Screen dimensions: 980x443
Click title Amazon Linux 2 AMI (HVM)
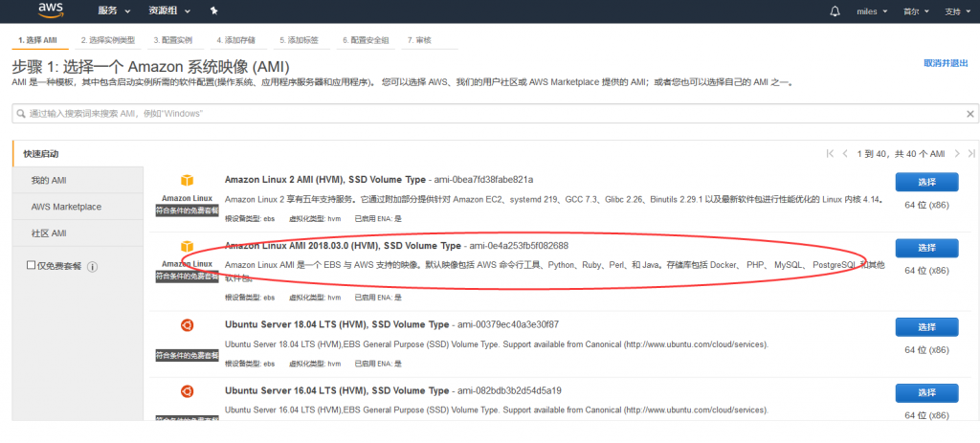click(x=325, y=179)
